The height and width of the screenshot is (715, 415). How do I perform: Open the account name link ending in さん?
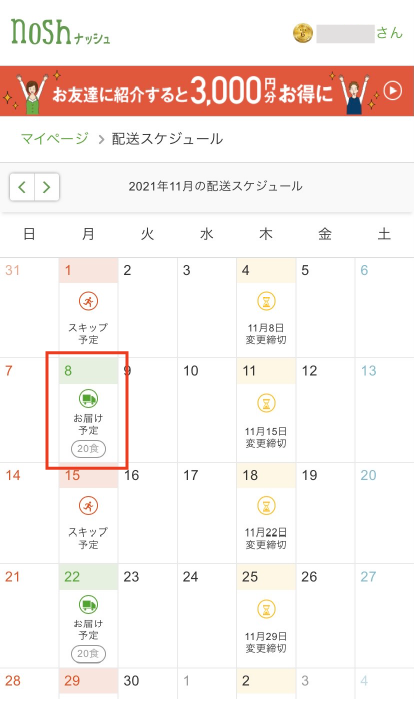[360, 33]
